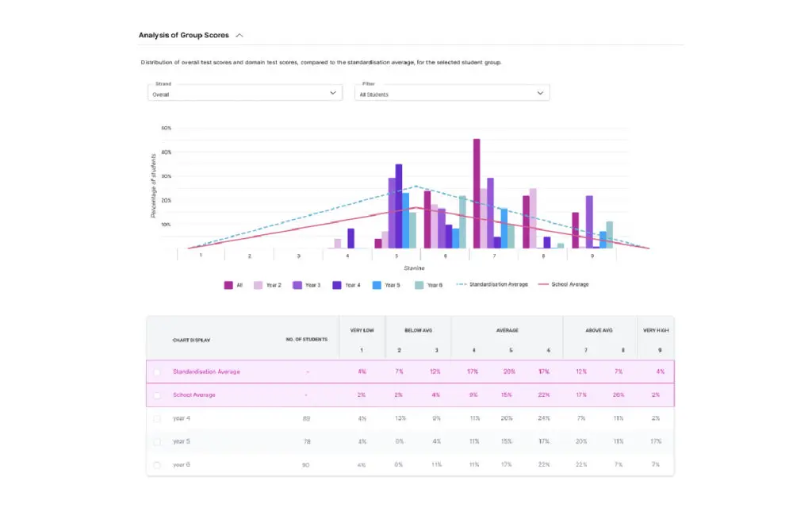Tick the year 4 row checkbox
The width and height of the screenshot is (812, 508).
pos(157,418)
